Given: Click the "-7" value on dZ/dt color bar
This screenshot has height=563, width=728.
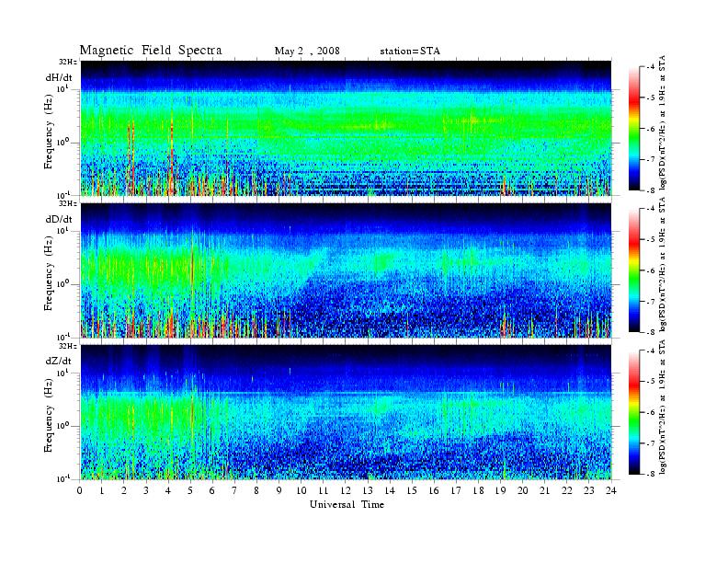Looking at the screenshot, I should click(x=651, y=443).
